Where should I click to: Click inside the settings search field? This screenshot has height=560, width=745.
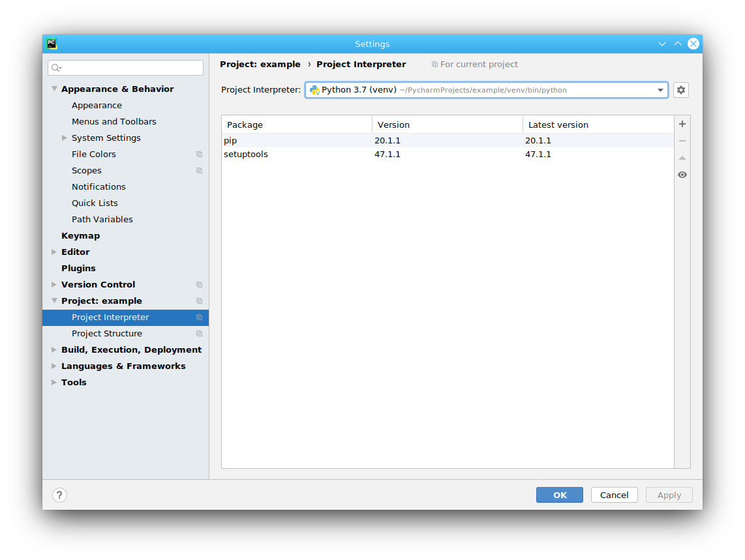tap(125, 68)
